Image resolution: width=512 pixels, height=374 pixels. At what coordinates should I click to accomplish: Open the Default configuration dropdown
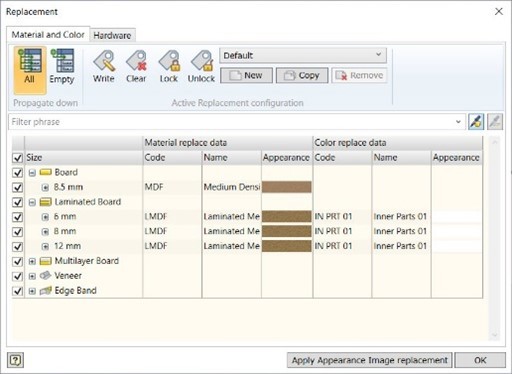coord(303,55)
